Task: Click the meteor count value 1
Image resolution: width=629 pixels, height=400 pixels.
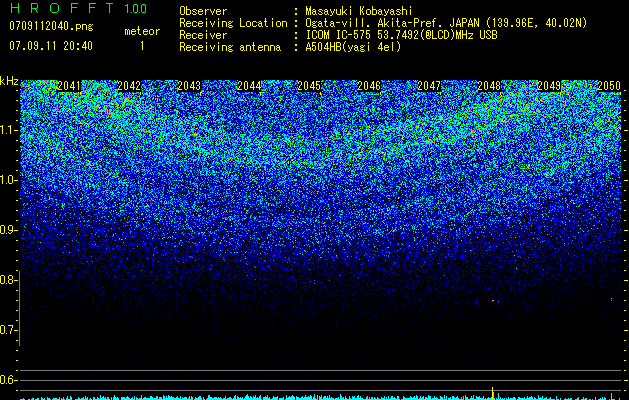Action: [142, 46]
